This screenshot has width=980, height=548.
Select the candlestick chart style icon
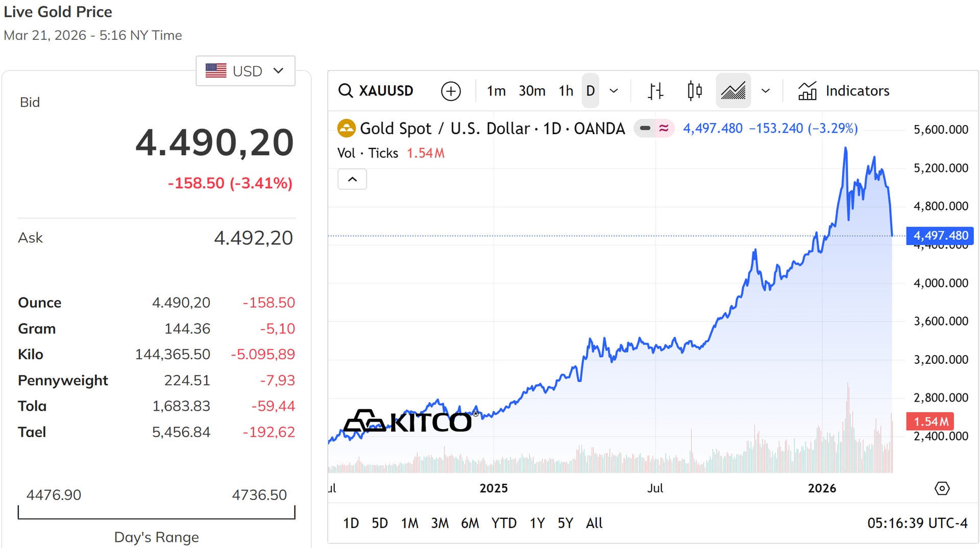pos(694,91)
